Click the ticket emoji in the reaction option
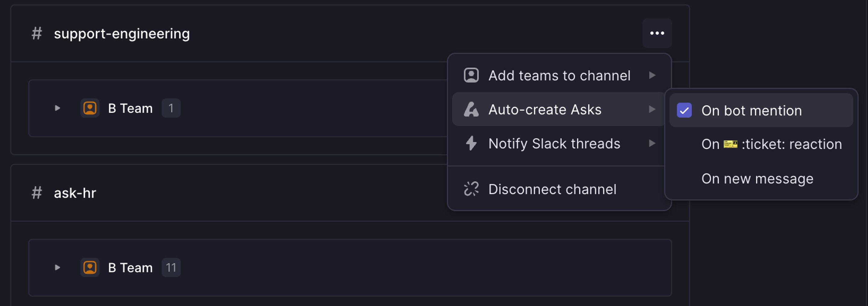This screenshot has height=306, width=868. coord(731,144)
